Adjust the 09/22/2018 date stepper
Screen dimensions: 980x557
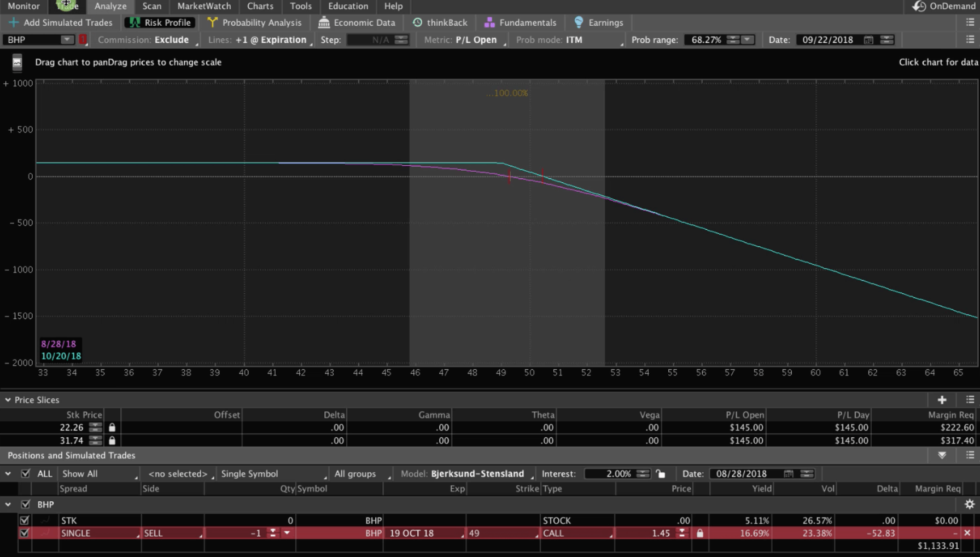click(x=887, y=39)
